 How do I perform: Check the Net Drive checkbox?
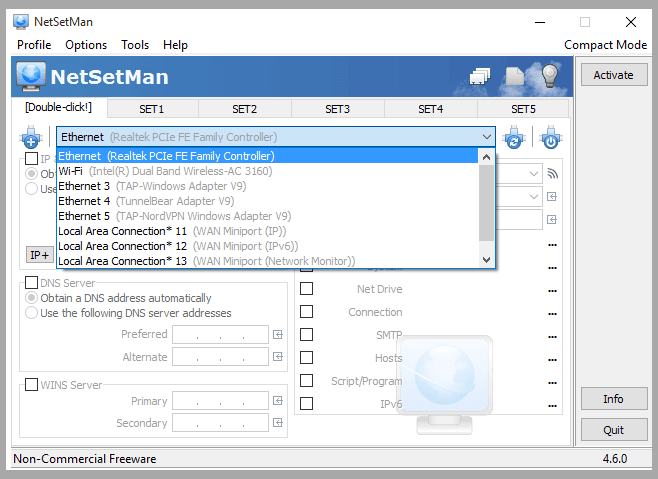point(306,288)
